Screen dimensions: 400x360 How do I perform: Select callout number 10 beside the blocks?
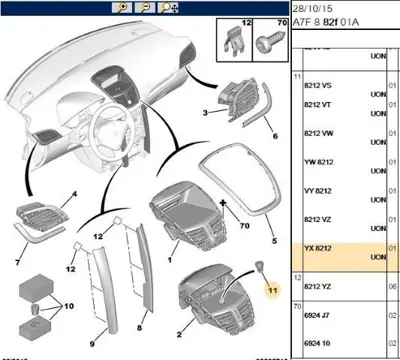(69, 306)
